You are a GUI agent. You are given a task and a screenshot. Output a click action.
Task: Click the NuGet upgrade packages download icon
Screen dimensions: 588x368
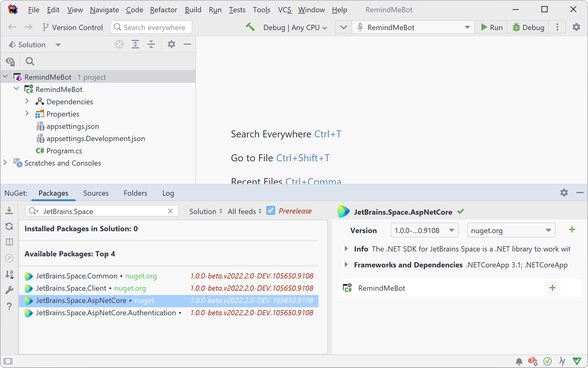[x=9, y=210]
